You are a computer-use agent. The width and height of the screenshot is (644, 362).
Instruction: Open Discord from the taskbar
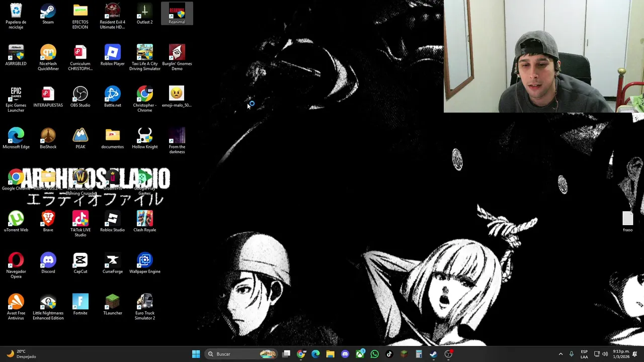click(x=345, y=354)
